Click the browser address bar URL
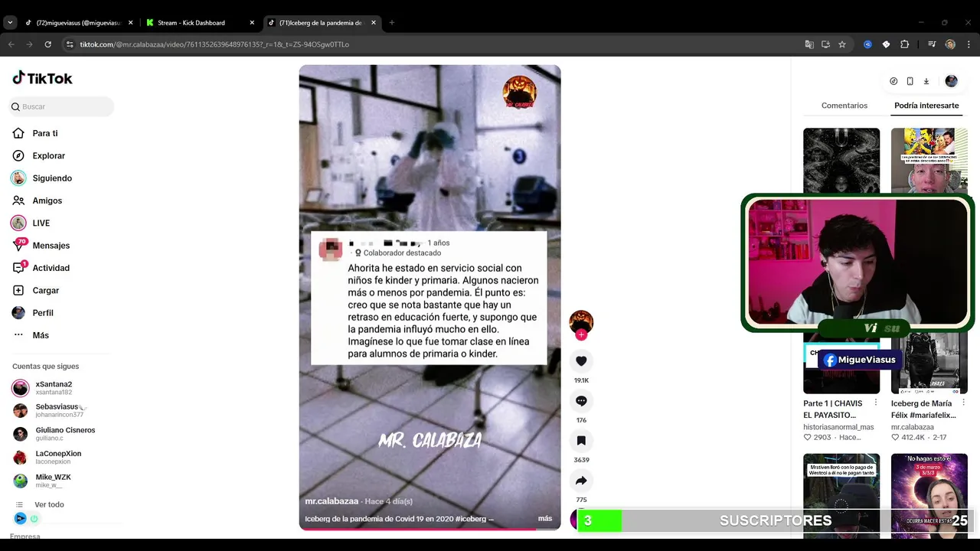The height and width of the screenshot is (551, 980). (214, 44)
